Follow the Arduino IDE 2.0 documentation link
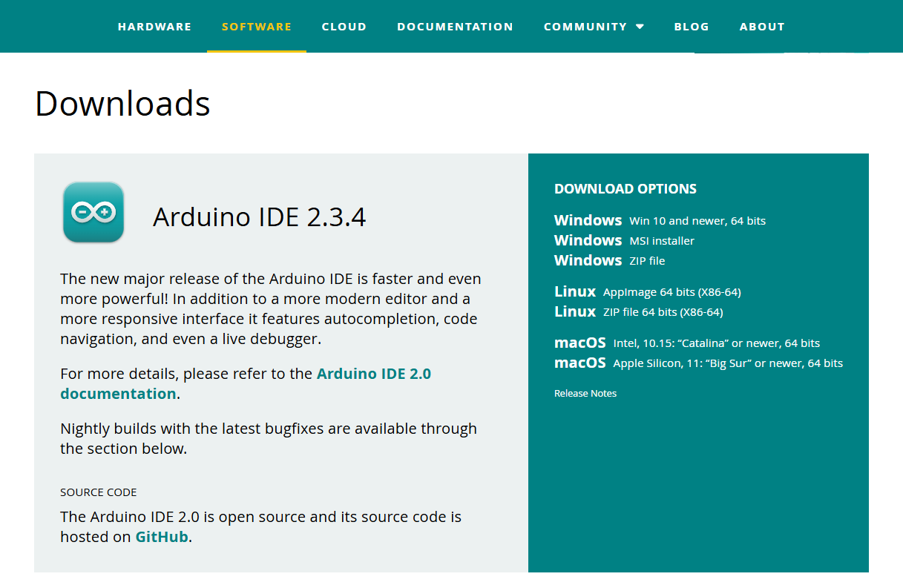 click(246, 383)
